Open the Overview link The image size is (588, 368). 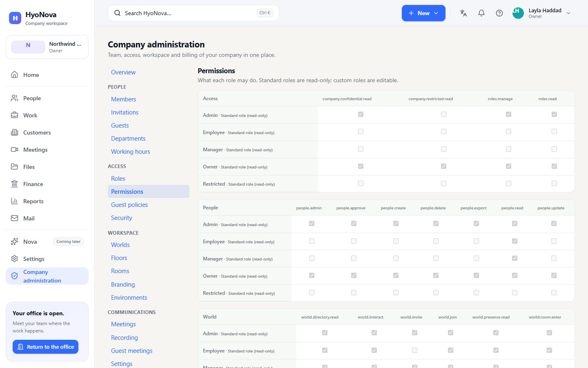(x=123, y=72)
